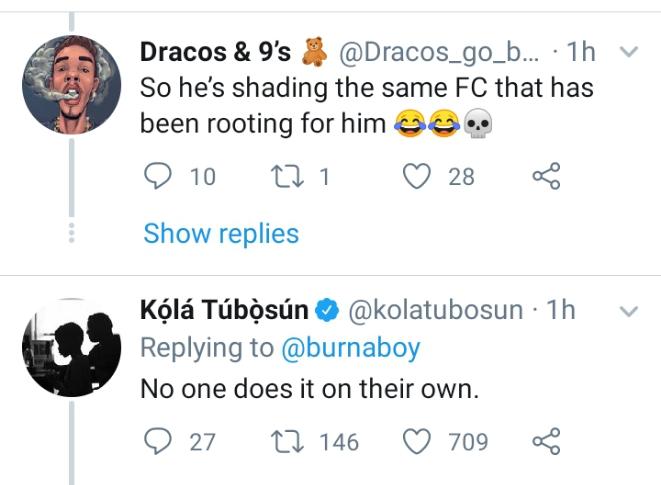
Task: Share Kọ́lá Túbọ̀sún's tweet
Action: 545,440
